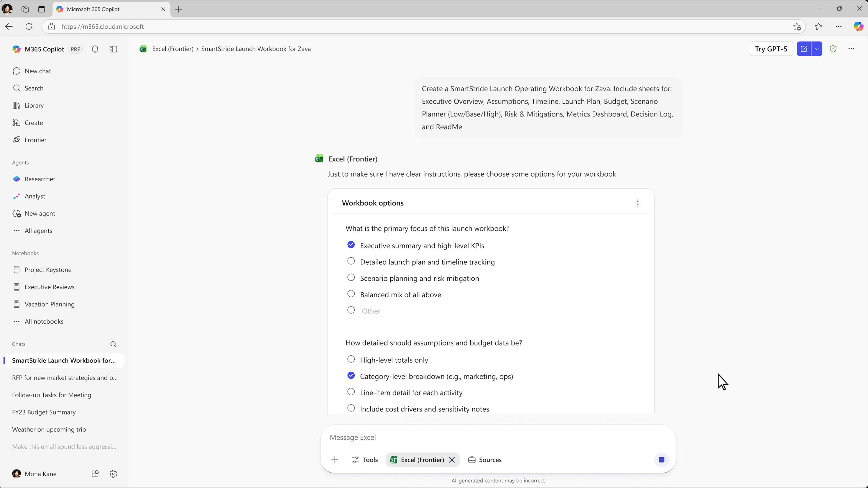Click the blue new chat compose icon
The image size is (868, 488).
point(804,49)
